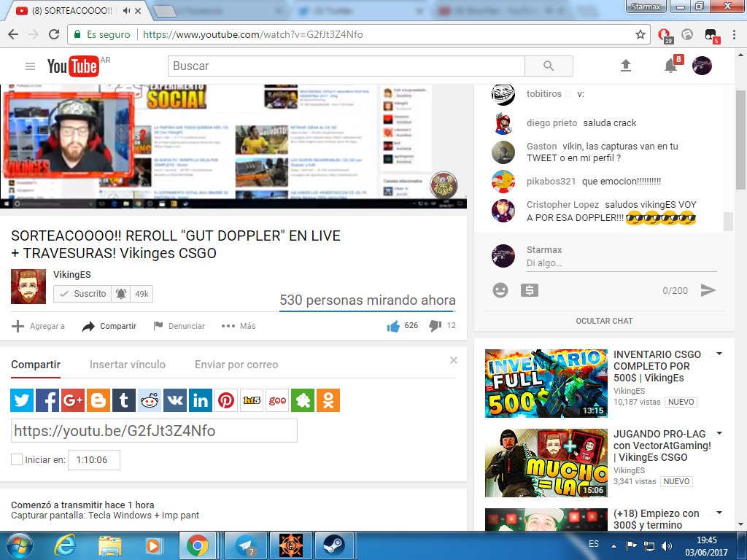Expand the Más options menu
The image size is (747, 560).
click(x=239, y=326)
